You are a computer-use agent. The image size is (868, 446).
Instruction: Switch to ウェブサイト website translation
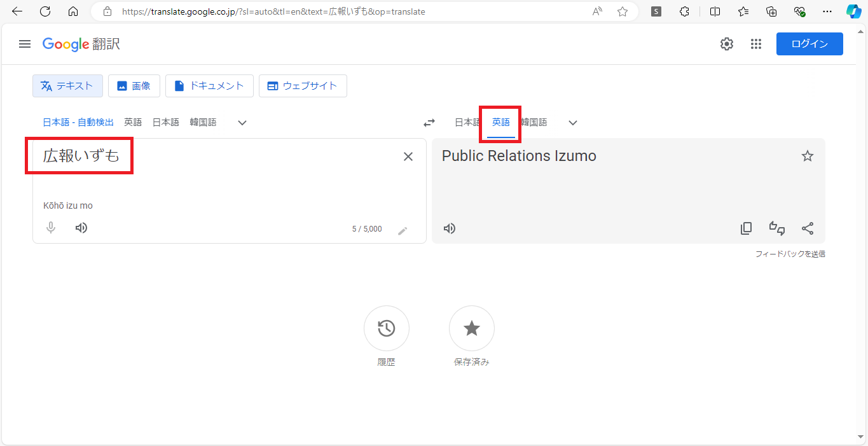click(303, 86)
